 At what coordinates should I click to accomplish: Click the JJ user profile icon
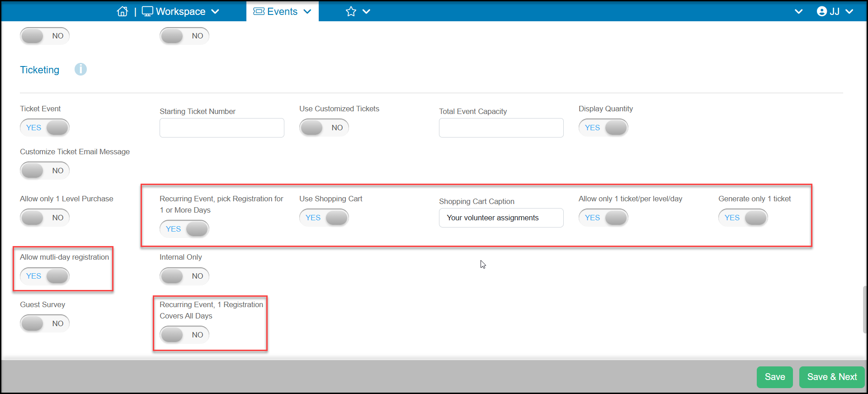click(x=822, y=11)
